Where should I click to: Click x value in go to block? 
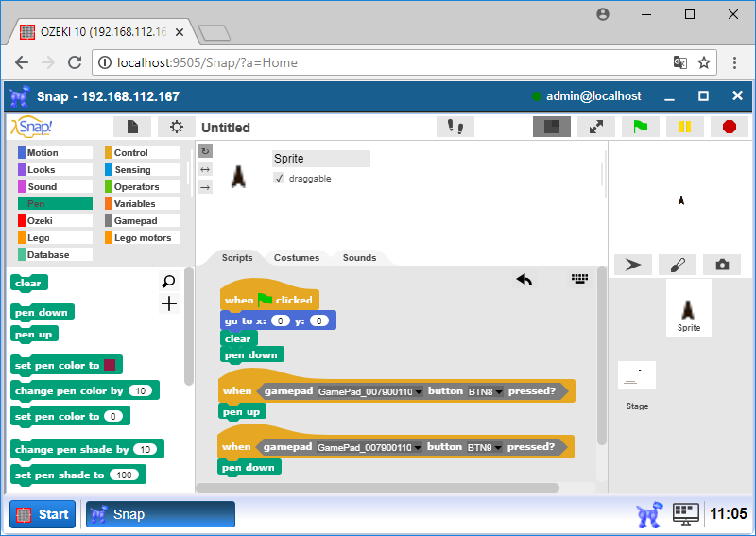point(280,320)
